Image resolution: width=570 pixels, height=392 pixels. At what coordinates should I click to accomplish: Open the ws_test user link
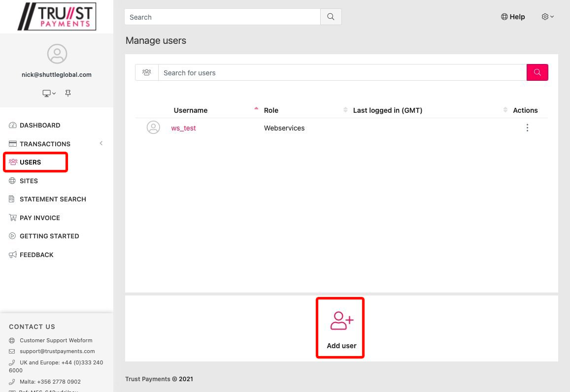click(183, 128)
